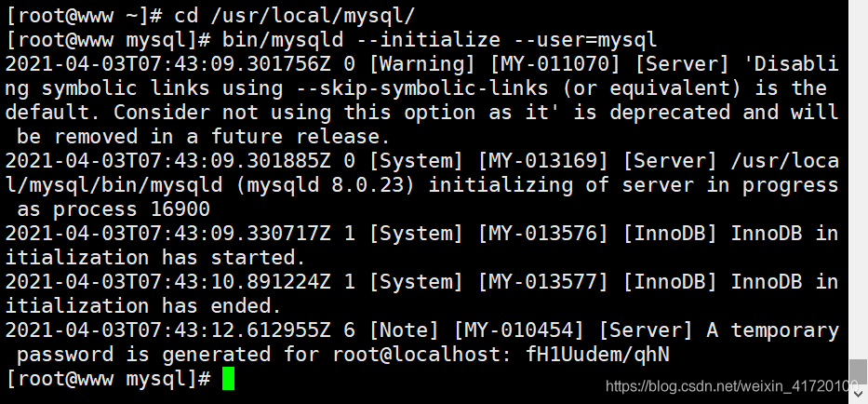Select the MY-011070 error code

[x=554, y=64]
